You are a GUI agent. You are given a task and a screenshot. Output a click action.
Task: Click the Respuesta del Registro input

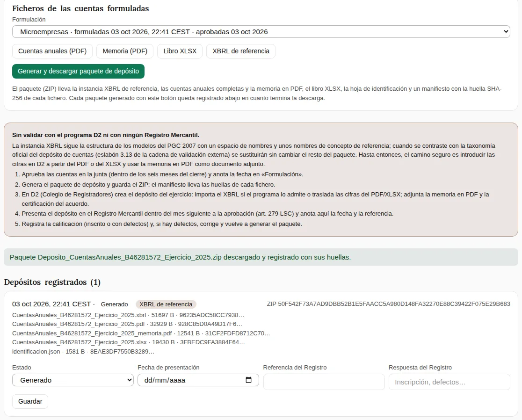(x=449, y=382)
